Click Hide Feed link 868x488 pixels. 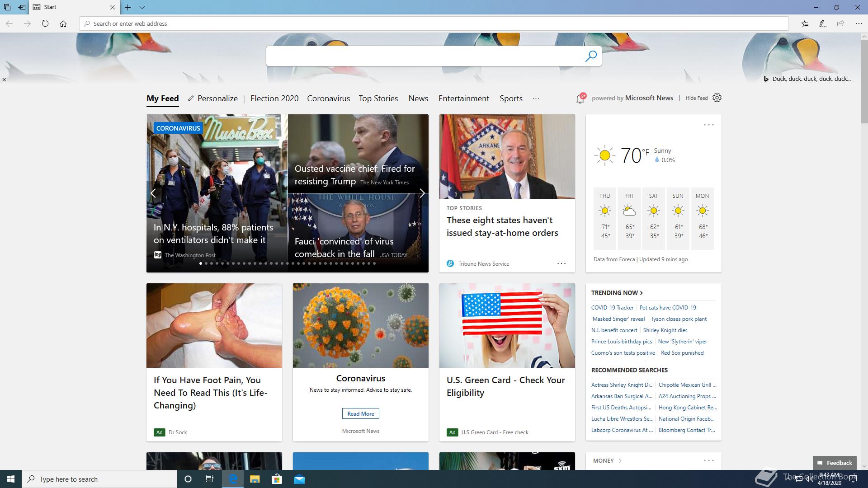tap(697, 98)
